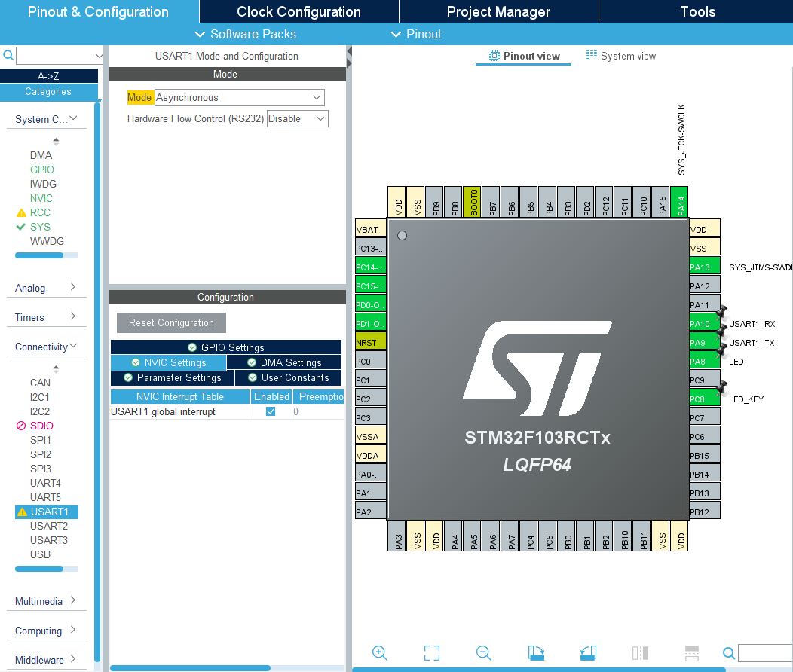The height and width of the screenshot is (672, 793).
Task: Select SPI1 in Connectivity list
Action: point(41,440)
